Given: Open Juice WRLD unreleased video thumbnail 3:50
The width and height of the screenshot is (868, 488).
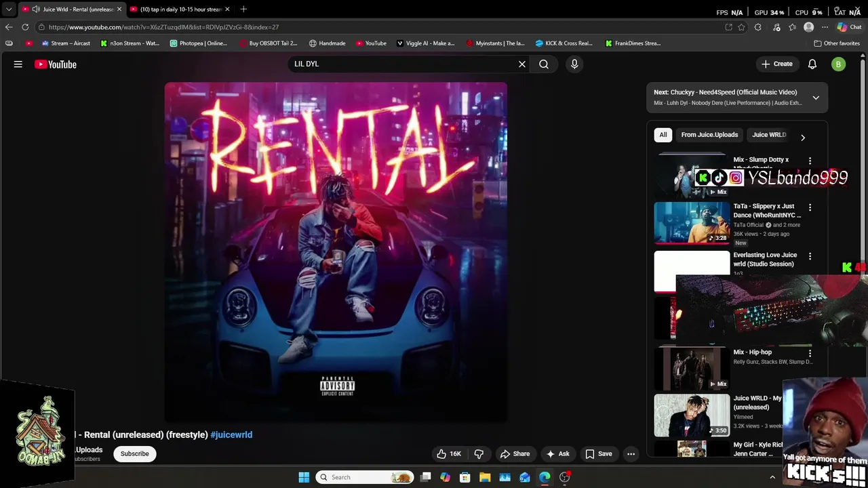Looking at the screenshot, I should coord(692,415).
